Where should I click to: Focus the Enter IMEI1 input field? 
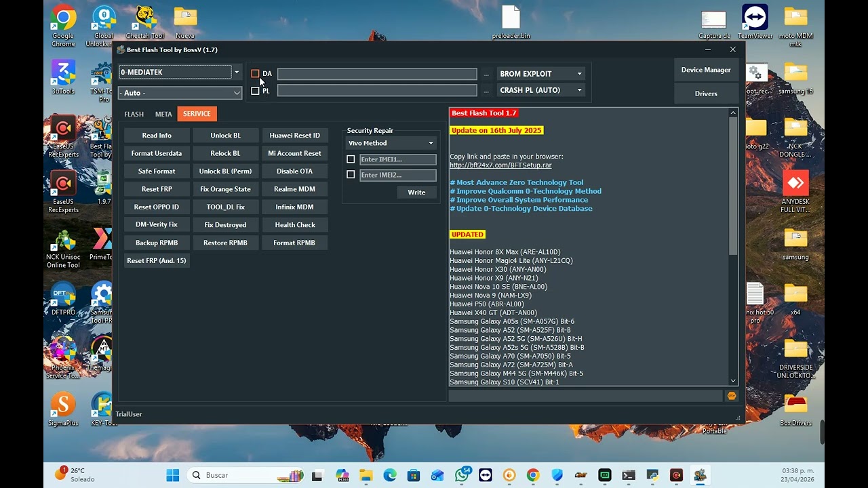point(398,159)
